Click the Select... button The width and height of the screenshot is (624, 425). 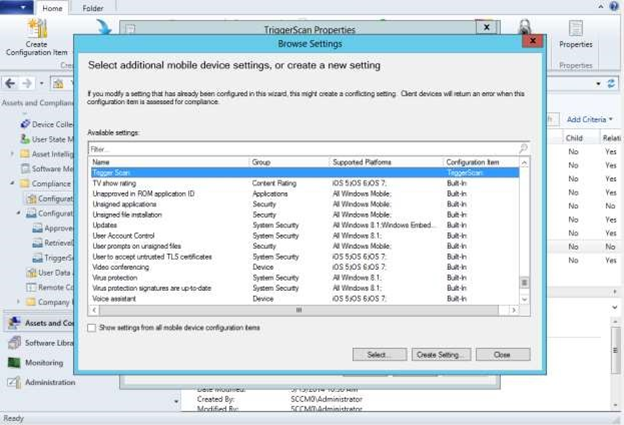(379, 354)
